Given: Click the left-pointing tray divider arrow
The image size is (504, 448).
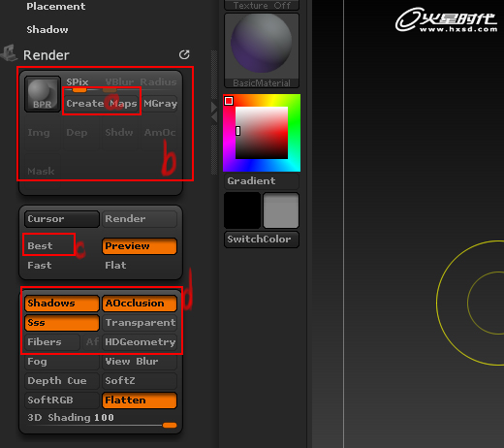Looking at the screenshot, I should point(214,117).
